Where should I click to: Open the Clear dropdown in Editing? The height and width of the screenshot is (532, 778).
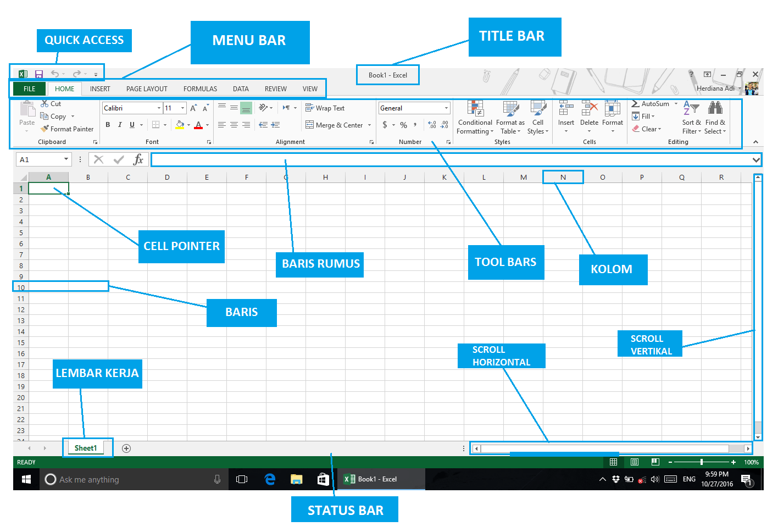coord(646,129)
